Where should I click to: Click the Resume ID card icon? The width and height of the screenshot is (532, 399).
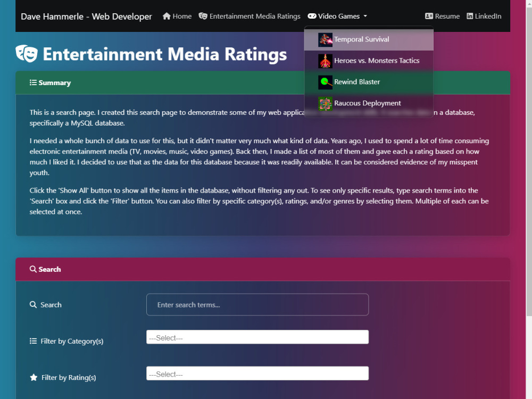click(429, 16)
